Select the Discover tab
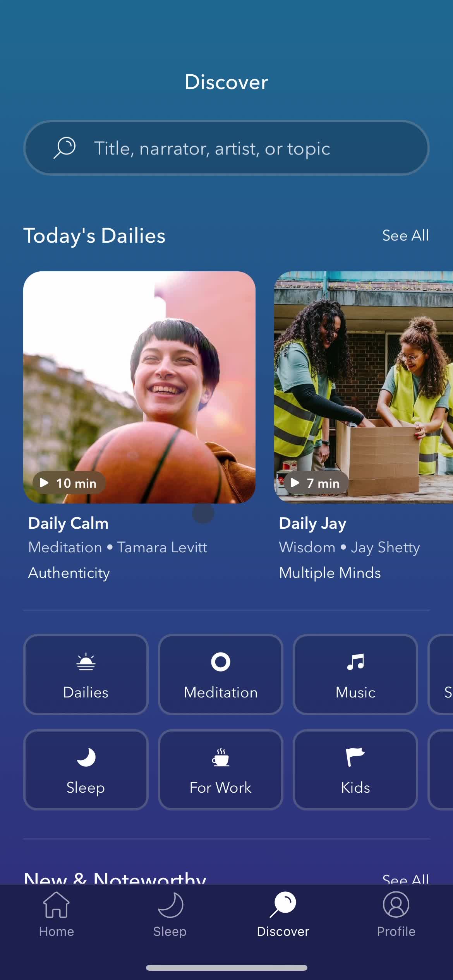Image resolution: width=453 pixels, height=980 pixels. point(283,915)
